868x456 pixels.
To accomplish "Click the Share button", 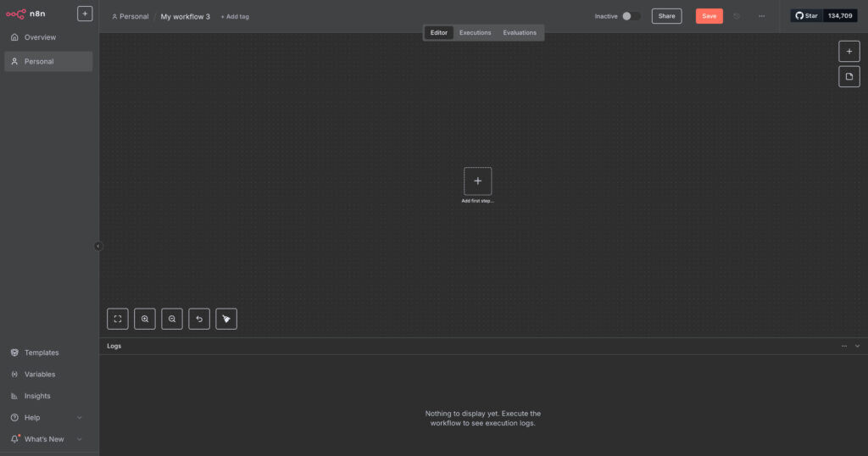I will tap(666, 16).
